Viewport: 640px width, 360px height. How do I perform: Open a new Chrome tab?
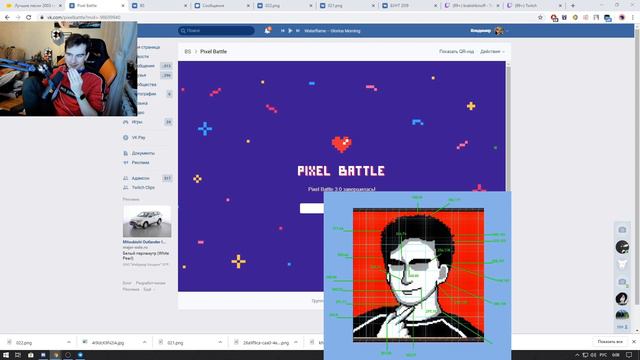click(573, 6)
